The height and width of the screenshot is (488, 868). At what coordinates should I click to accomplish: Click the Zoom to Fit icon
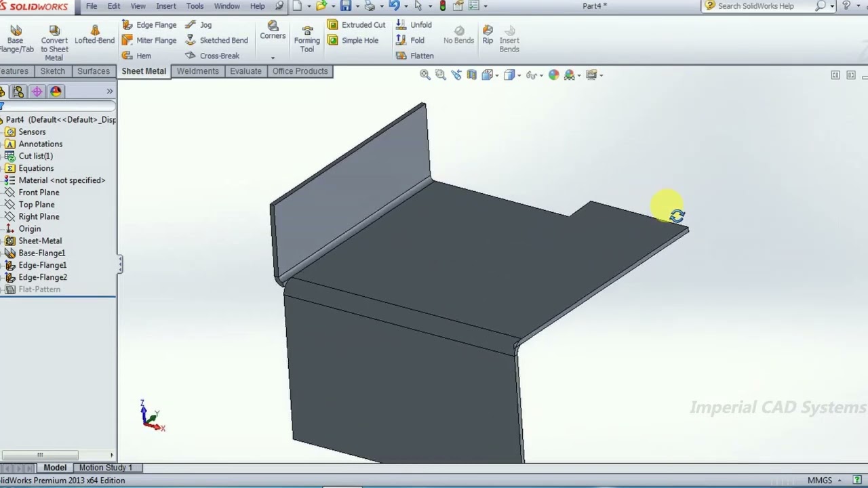coord(425,75)
